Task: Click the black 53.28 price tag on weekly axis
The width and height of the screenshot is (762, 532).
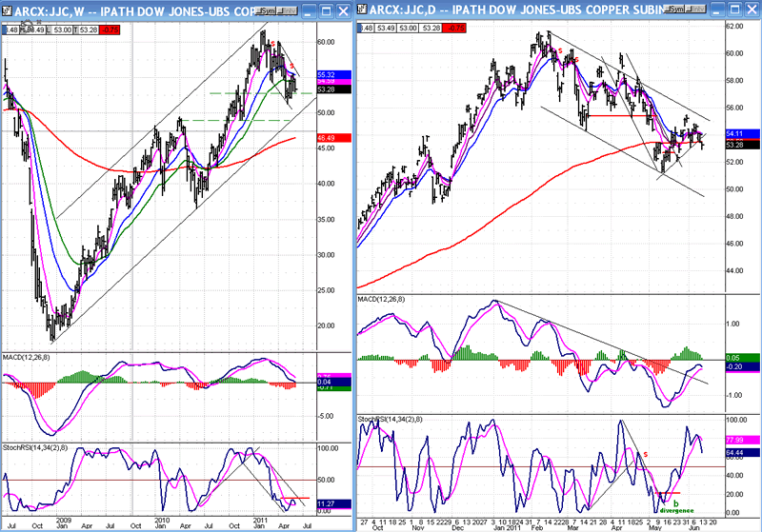Action: point(334,89)
